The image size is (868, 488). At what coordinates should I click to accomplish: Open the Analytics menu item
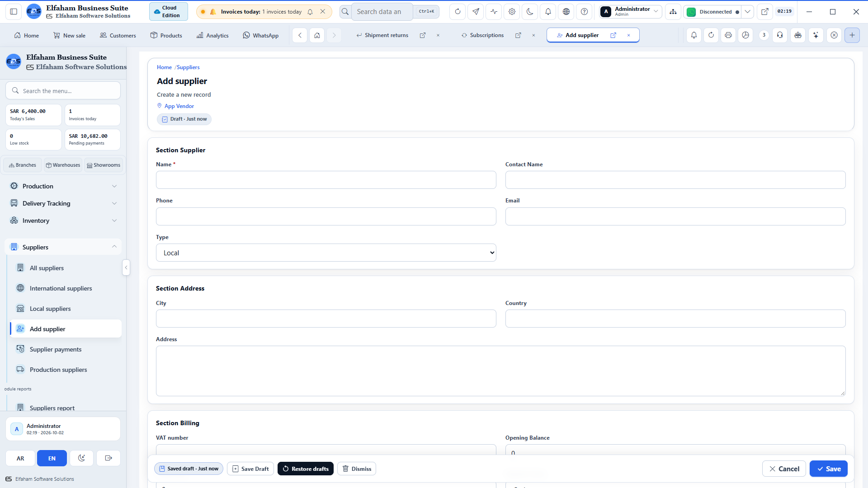(x=212, y=35)
